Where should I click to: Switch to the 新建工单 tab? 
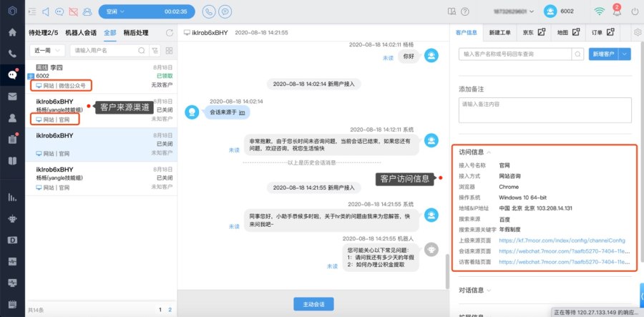click(500, 32)
